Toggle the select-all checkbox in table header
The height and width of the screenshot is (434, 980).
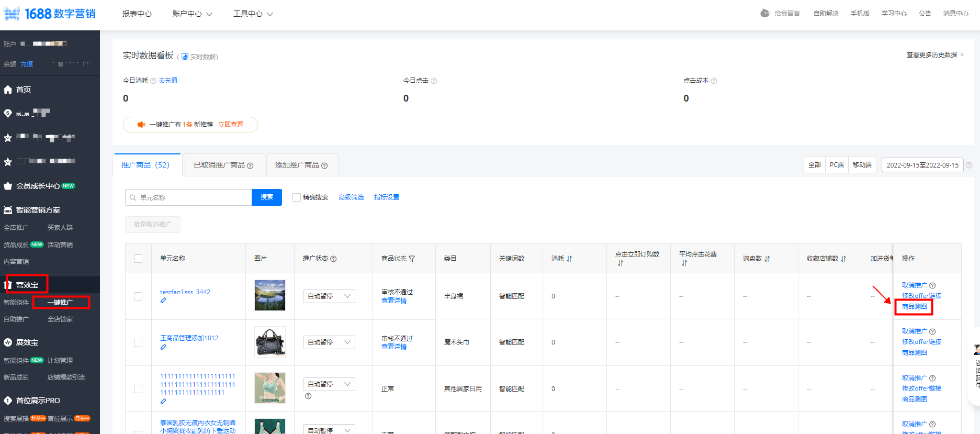(x=138, y=259)
